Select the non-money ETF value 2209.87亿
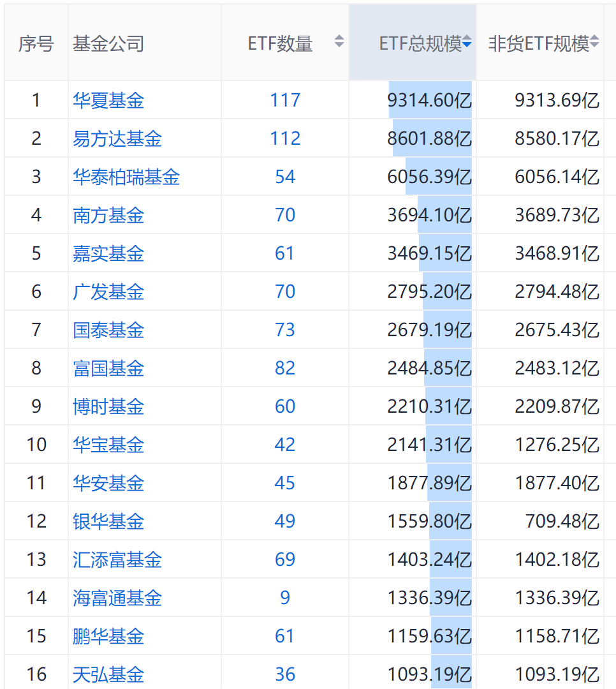This screenshot has width=616, height=689. click(557, 406)
